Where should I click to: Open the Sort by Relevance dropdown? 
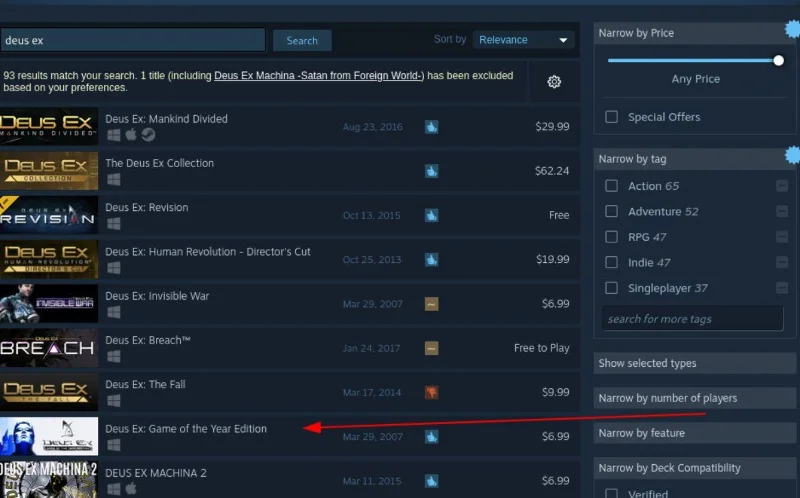(523, 40)
